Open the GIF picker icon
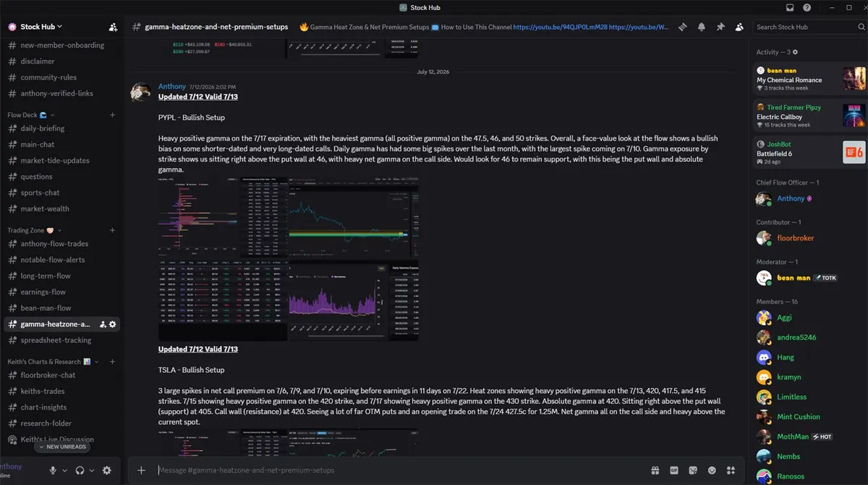Image resolution: width=868 pixels, height=485 pixels. 674,470
